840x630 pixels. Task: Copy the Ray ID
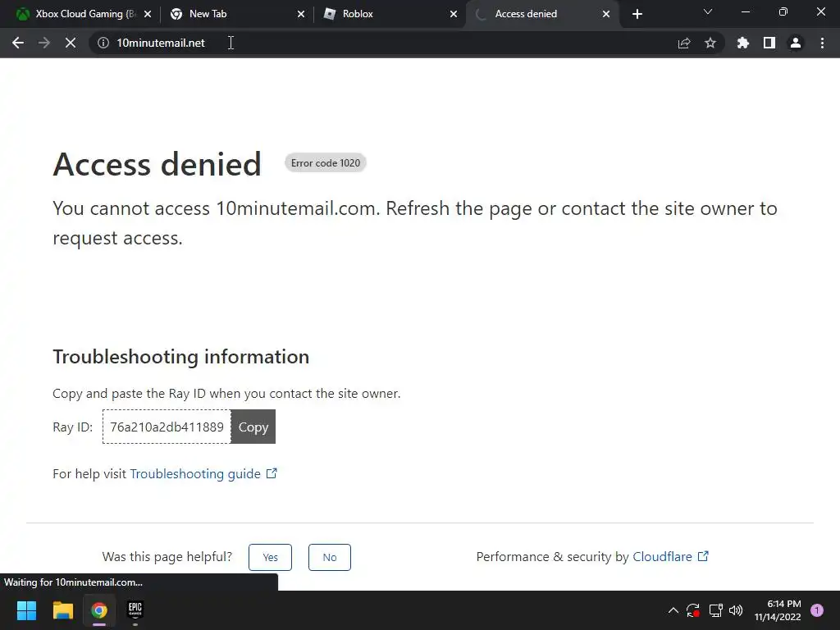click(x=253, y=427)
